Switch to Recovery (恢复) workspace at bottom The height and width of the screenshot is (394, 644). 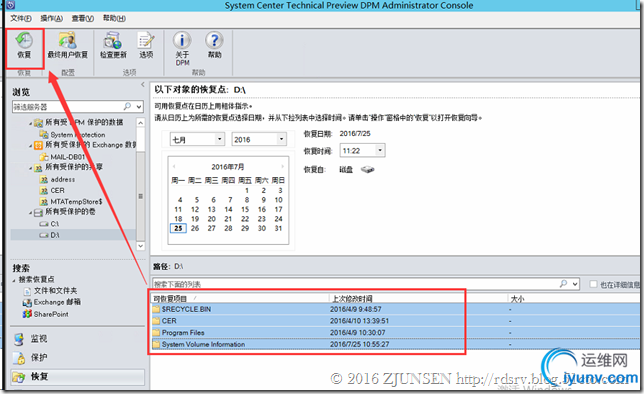click(x=78, y=377)
